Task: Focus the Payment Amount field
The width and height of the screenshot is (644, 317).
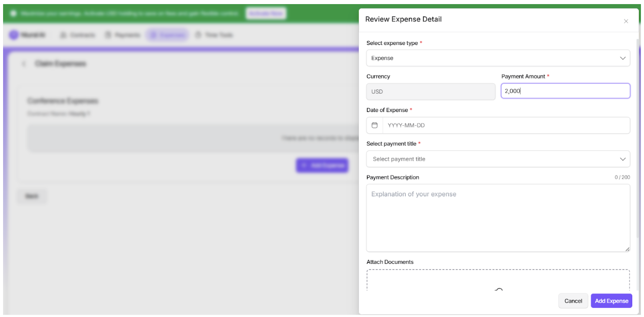Action: [565, 91]
